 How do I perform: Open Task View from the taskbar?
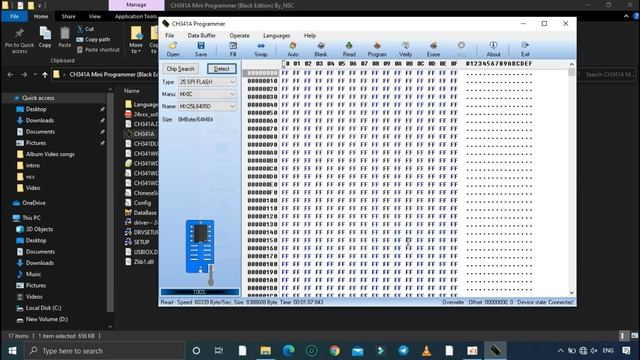point(219,351)
